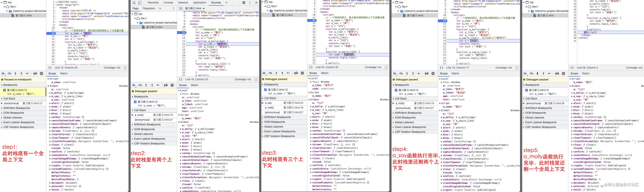
Task: Select (anonymous) frame at 复习练习.html:28 in call stack
Action: click(x=545, y=103)
